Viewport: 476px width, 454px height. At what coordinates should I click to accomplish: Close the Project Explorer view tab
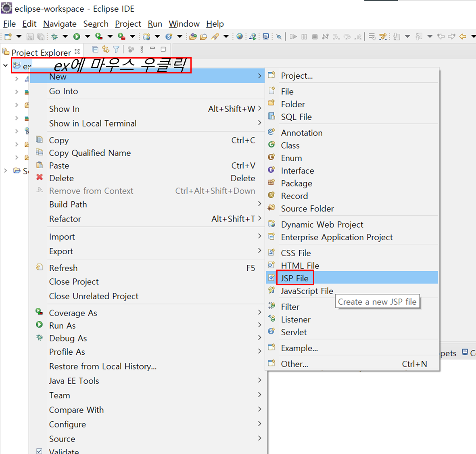point(77,52)
